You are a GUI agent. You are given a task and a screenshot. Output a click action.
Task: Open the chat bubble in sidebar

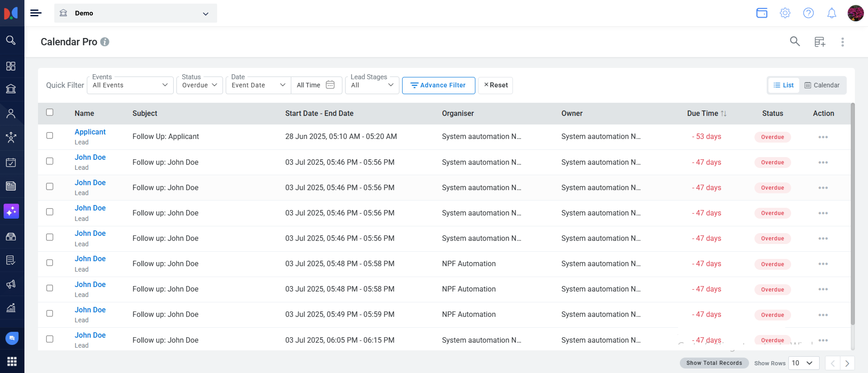[12, 338]
